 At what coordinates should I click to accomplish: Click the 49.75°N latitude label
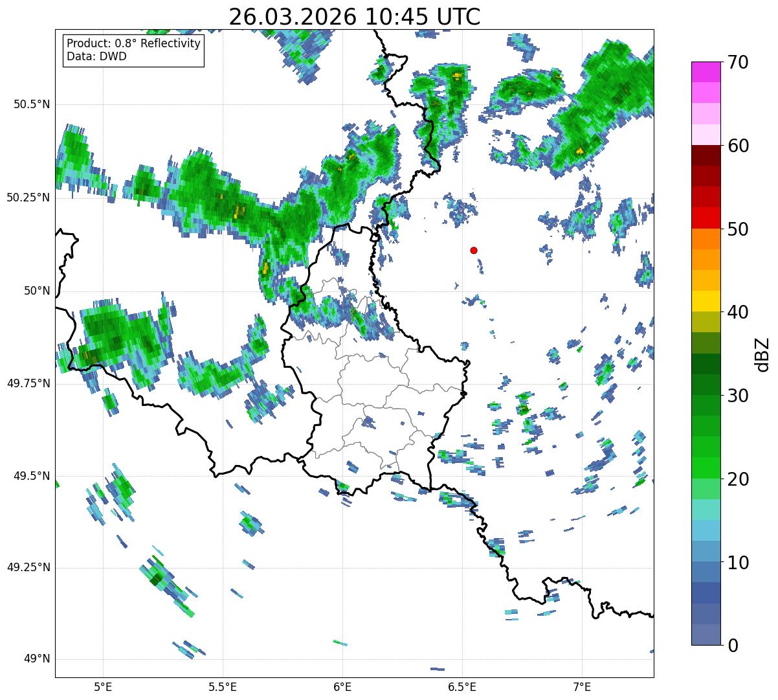point(28,383)
